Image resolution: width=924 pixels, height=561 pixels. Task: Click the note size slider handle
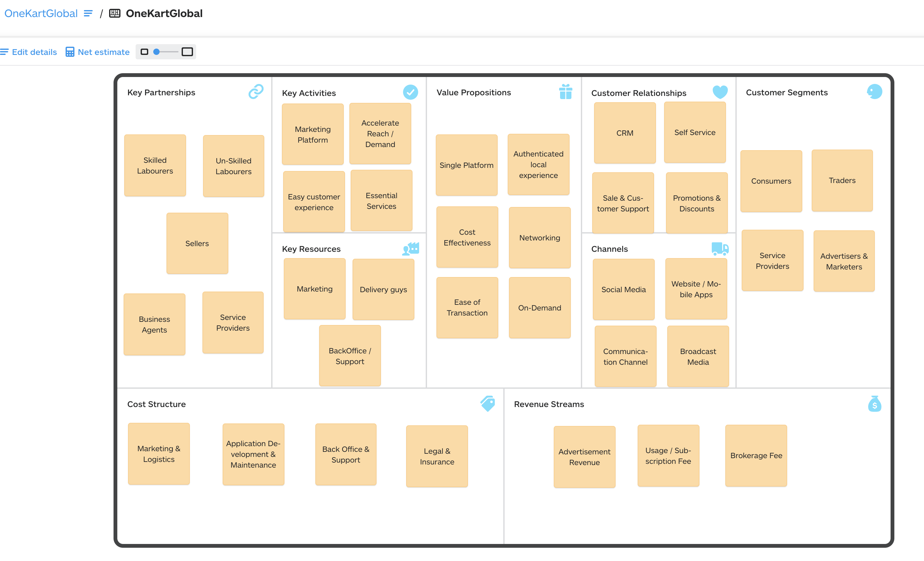pos(157,52)
